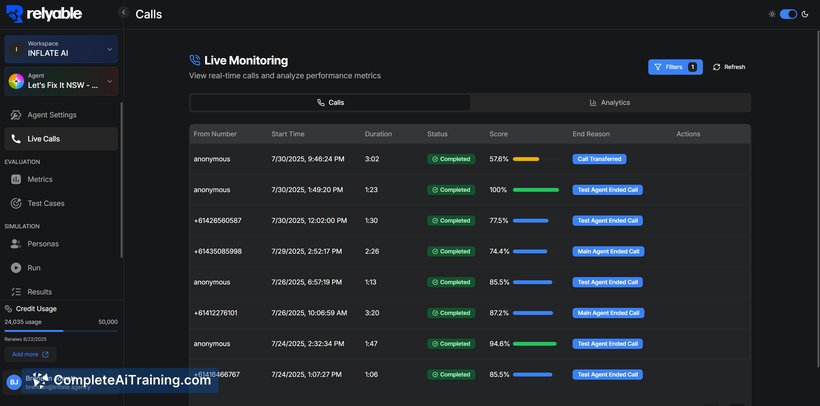Click the moon dark-mode icon
The image size is (820, 406).
coord(805,14)
